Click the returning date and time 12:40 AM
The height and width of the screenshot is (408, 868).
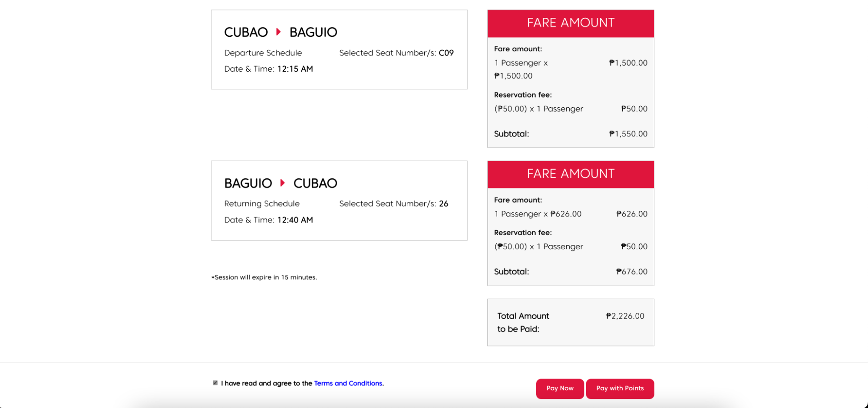pyautogui.click(x=295, y=220)
